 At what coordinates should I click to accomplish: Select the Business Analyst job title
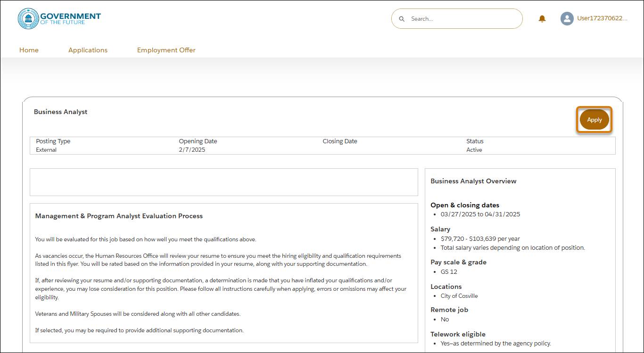coord(61,112)
